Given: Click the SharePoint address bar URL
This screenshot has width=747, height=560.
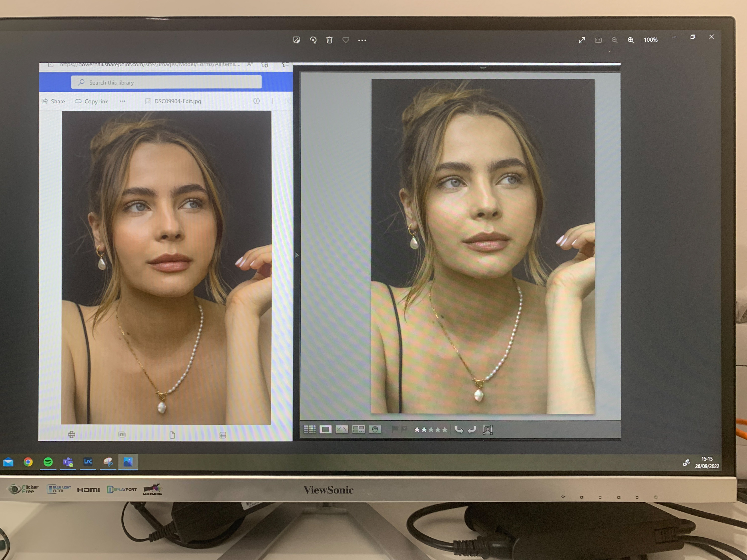Looking at the screenshot, I should click(150, 64).
